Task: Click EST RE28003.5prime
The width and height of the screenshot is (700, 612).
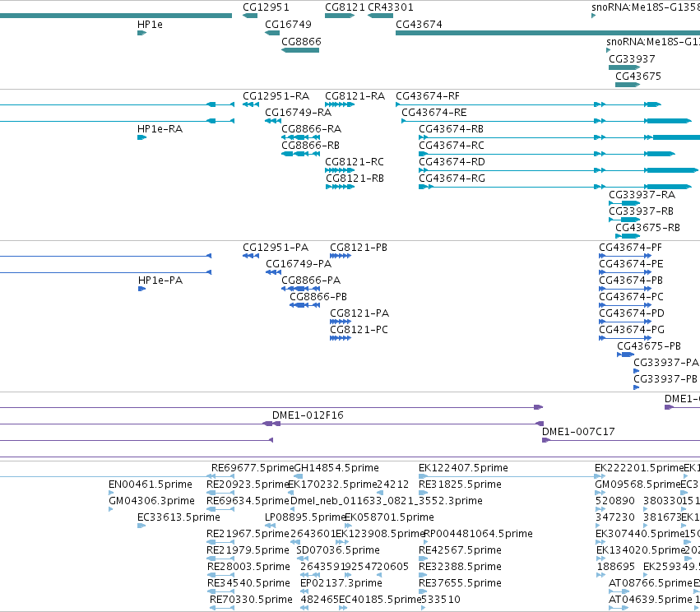Action: 248,567
